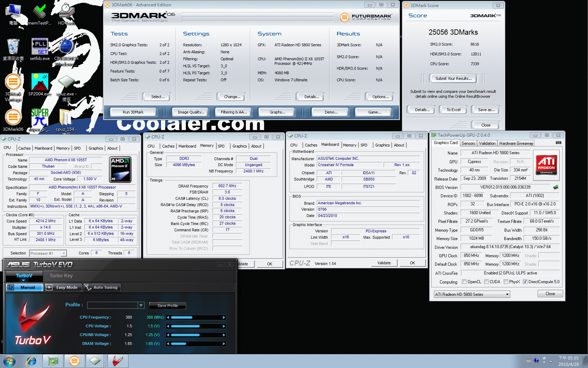Click the help icon in the system tray
This screenshot has width=588, height=368.
tap(536, 360)
